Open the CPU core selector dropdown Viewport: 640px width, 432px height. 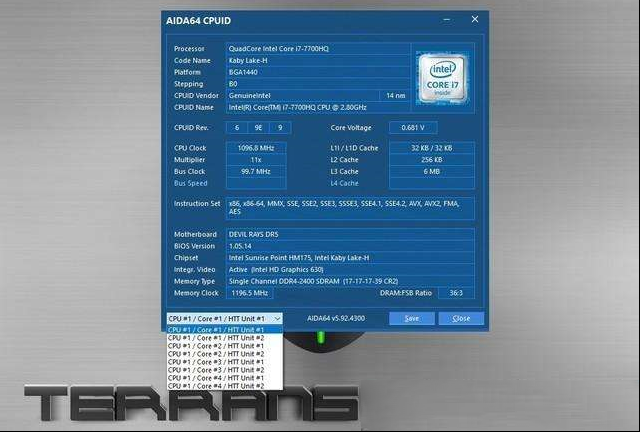pyautogui.click(x=224, y=318)
